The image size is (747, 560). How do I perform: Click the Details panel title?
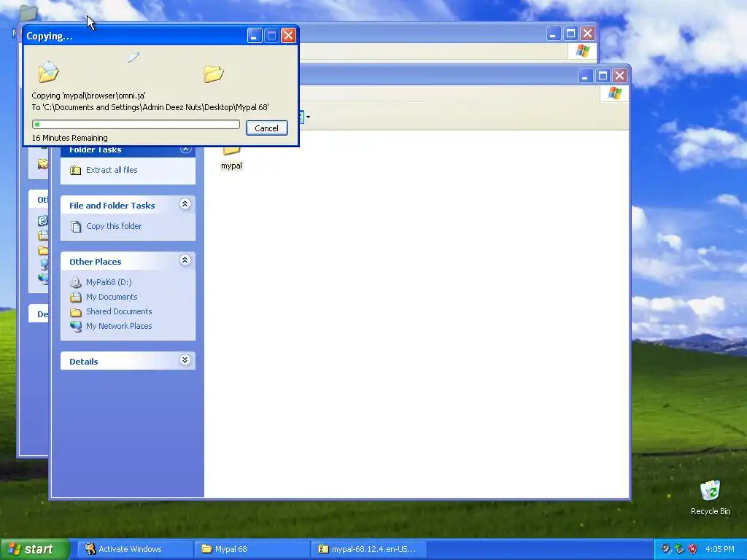pyautogui.click(x=83, y=362)
